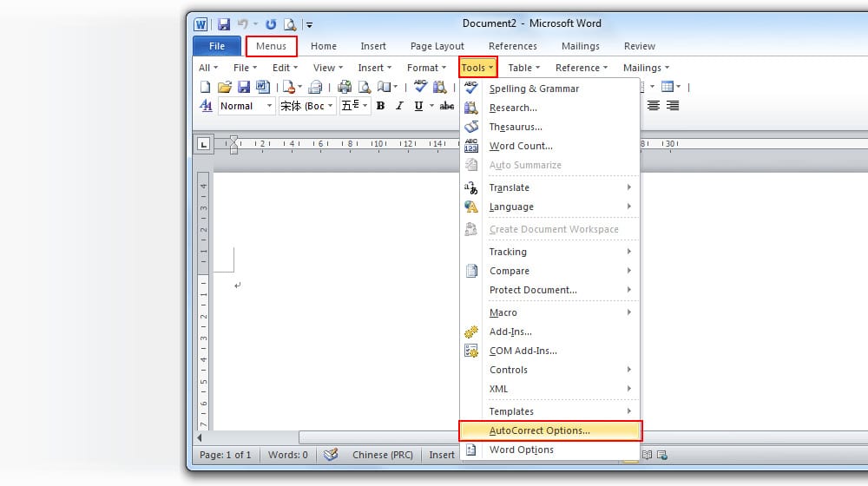
Task: Choose Research... from Tools menu
Action: [x=549, y=108]
